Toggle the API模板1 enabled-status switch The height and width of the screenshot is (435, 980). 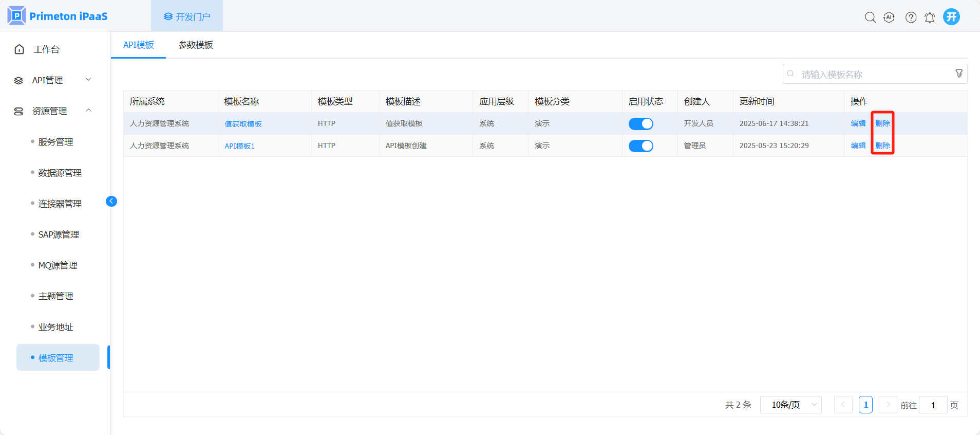(640, 146)
